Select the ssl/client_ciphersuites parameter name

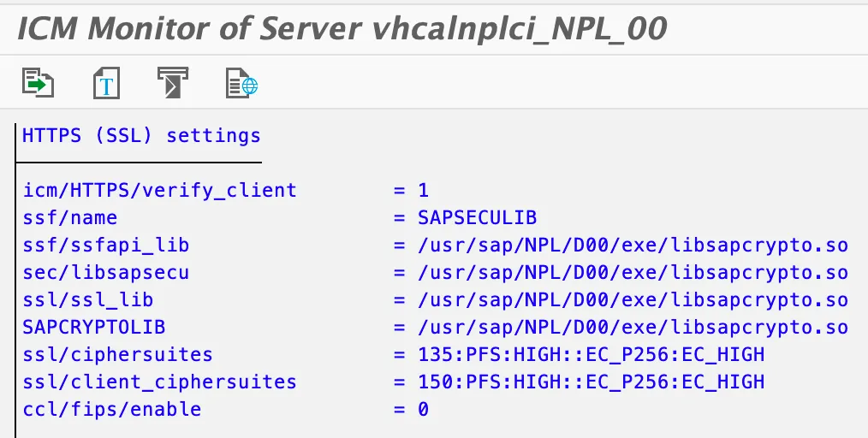(159, 382)
